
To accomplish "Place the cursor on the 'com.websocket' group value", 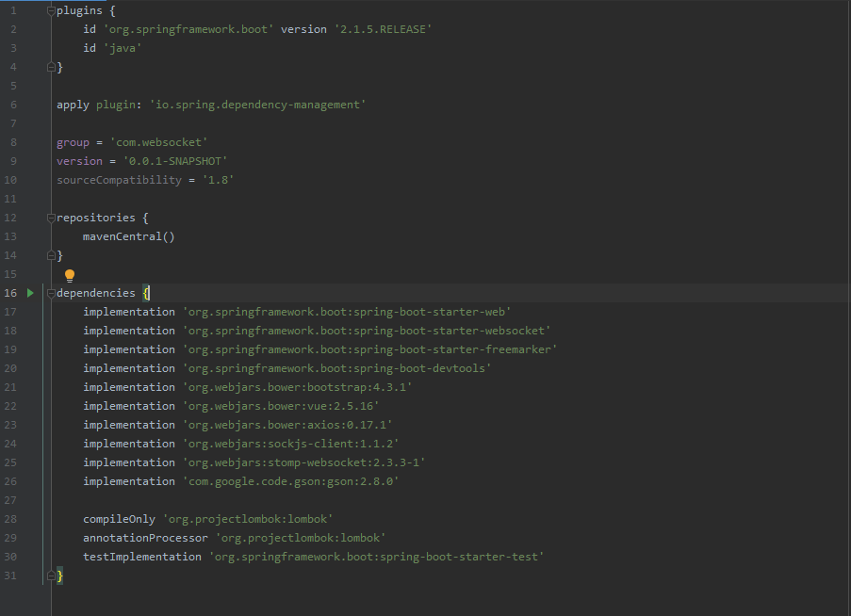I will [158, 142].
